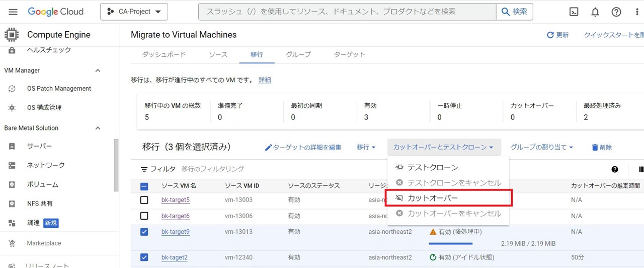Screen dimensions: 644x268
Task: Open ヘルスチェック in the sidebar
Action: click(49, 50)
